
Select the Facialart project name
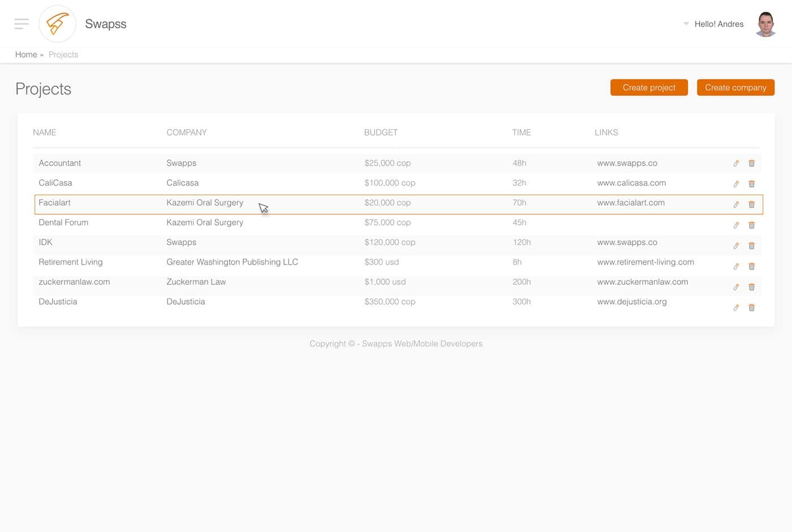pos(54,202)
